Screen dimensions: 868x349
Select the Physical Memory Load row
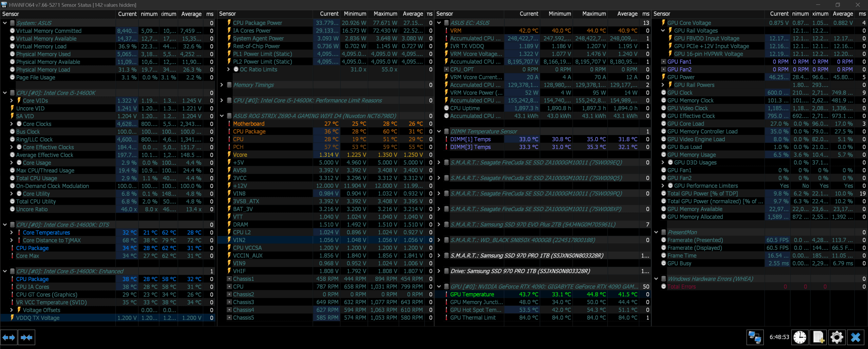[108, 70]
